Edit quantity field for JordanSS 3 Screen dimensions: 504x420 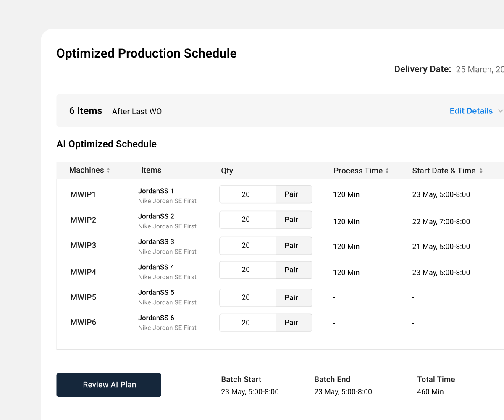click(x=247, y=246)
